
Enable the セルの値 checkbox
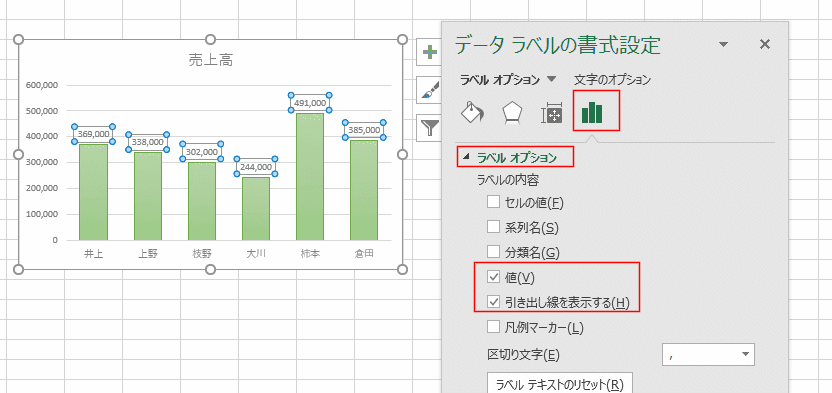[x=493, y=202]
